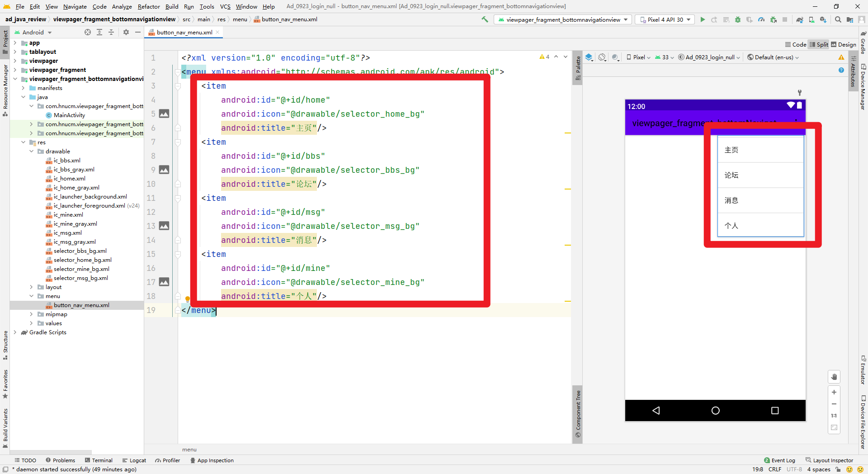
Task: Select the button_nav_menu.xml editor tab
Action: 184,32
